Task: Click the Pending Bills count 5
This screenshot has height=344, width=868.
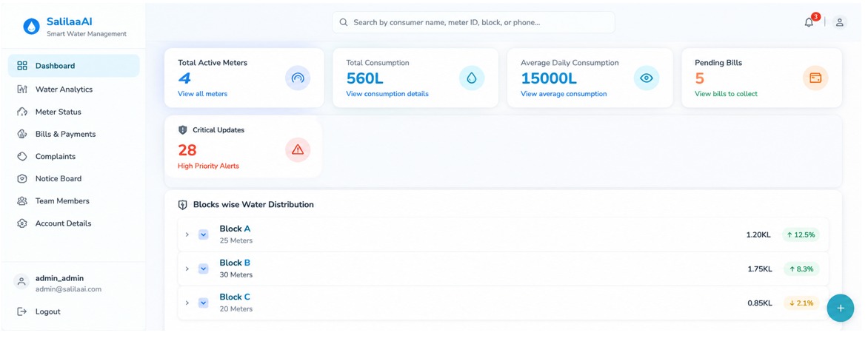Action: point(699,78)
